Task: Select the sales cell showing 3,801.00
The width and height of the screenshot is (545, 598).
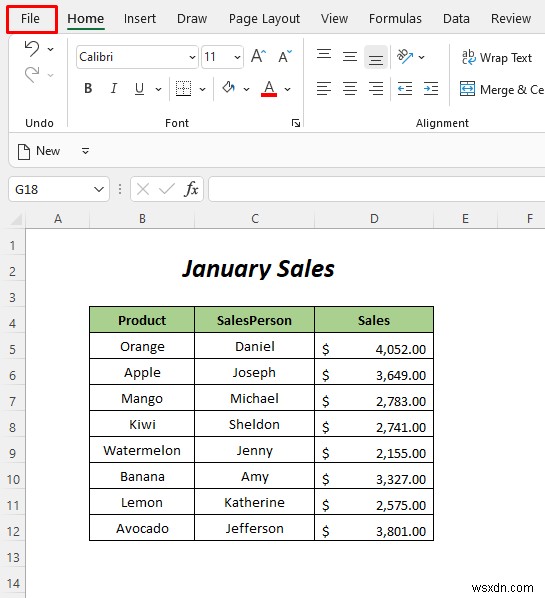Action: [374, 528]
